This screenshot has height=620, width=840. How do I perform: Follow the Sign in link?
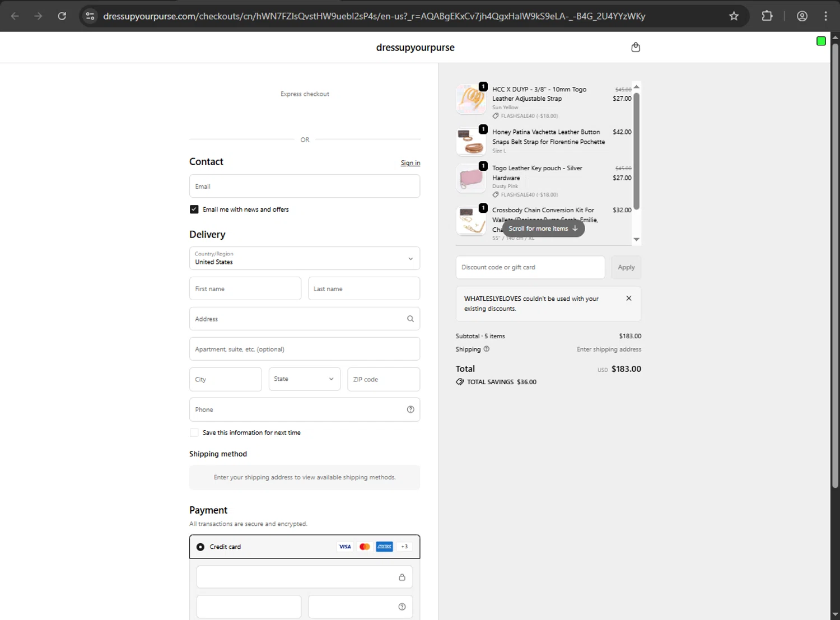click(410, 163)
